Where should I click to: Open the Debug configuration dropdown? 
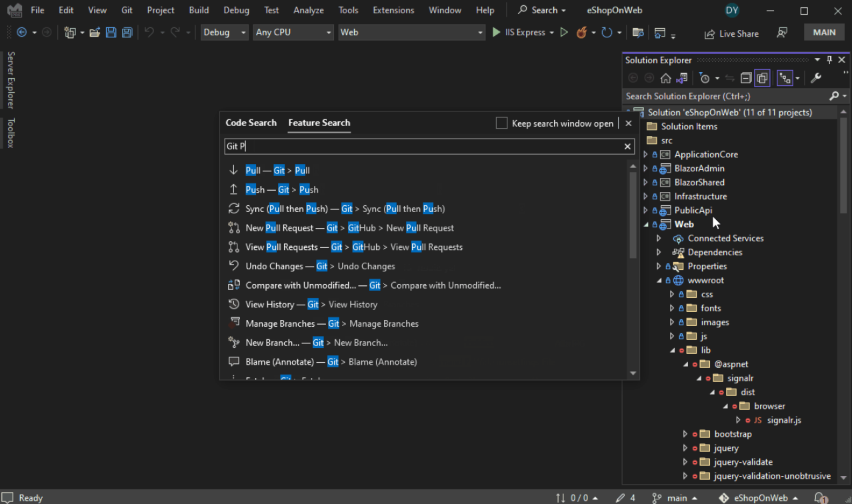point(225,32)
